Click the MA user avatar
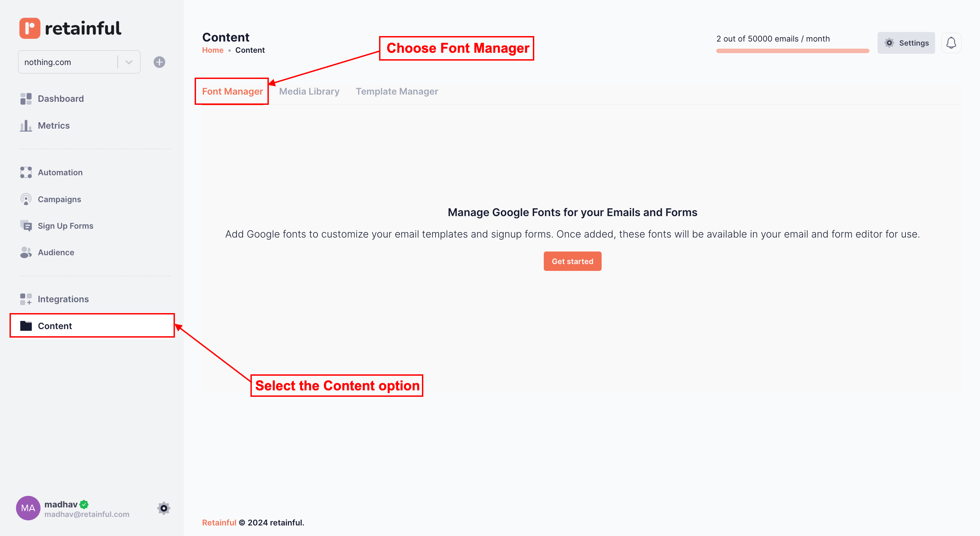This screenshot has height=536, width=980. pyautogui.click(x=28, y=508)
